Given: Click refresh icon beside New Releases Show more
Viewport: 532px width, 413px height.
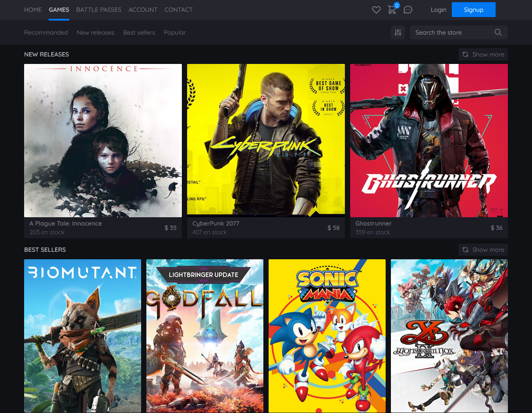Looking at the screenshot, I should click(465, 54).
